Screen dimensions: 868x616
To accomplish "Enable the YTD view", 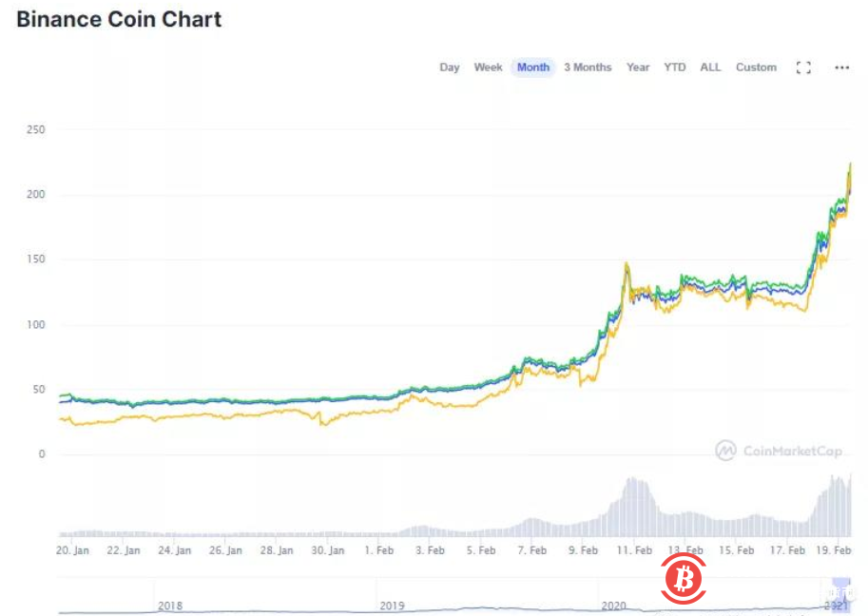I will (674, 67).
